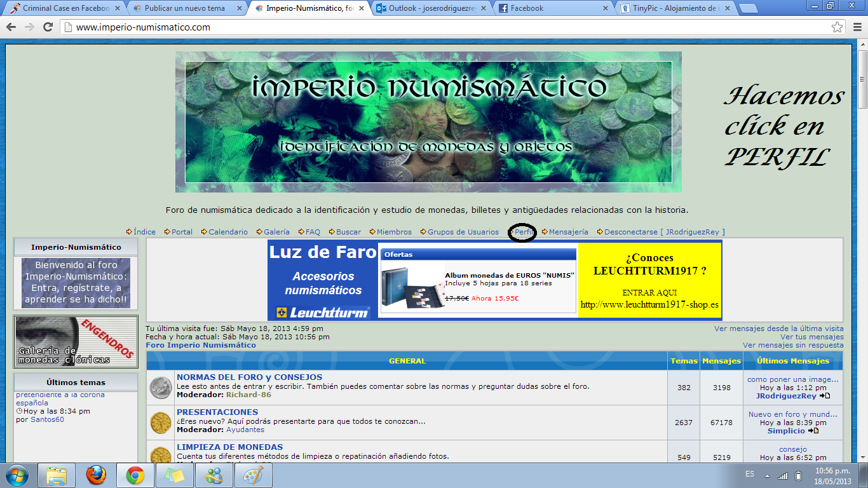This screenshot has height=488, width=868.
Task: Click the gold coin icon beside LIMPIEZA DE MONEDAS
Action: click(x=161, y=455)
